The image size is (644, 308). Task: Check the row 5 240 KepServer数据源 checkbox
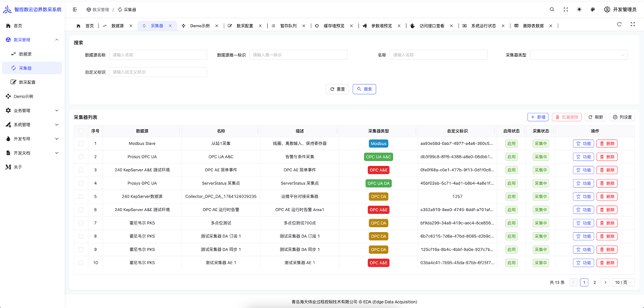(x=81, y=197)
